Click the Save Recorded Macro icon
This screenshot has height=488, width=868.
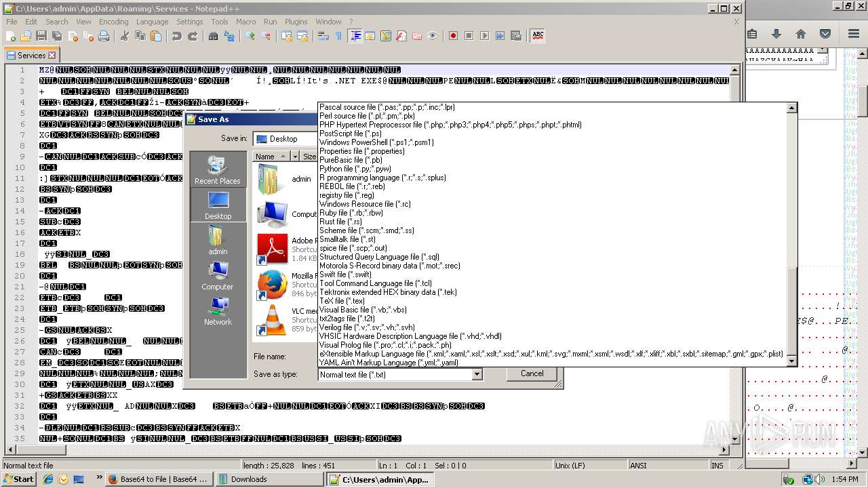515,36
